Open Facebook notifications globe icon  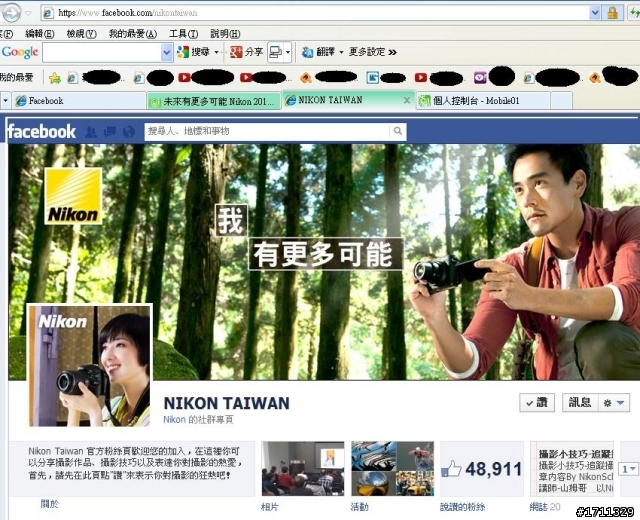pyautogui.click(x=129, y=132)
